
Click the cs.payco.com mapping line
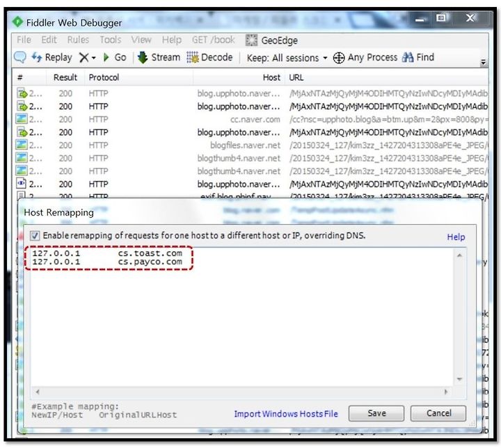click(107, 262)
